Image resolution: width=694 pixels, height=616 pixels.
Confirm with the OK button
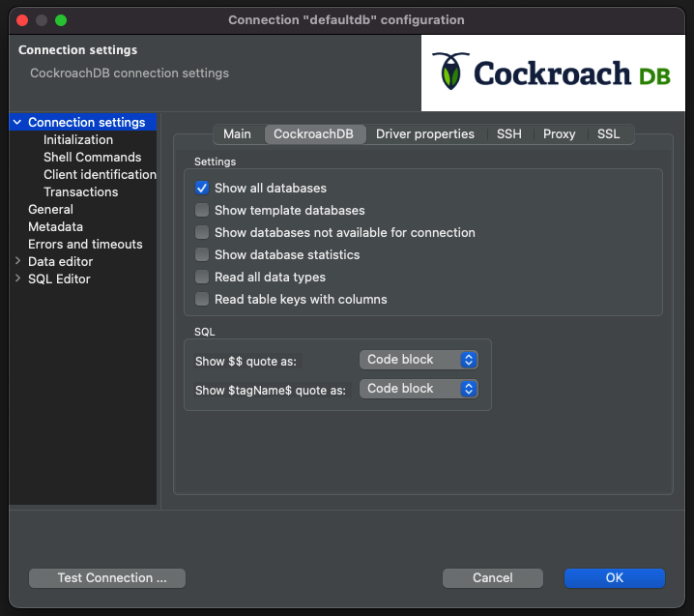click(615, 578)
